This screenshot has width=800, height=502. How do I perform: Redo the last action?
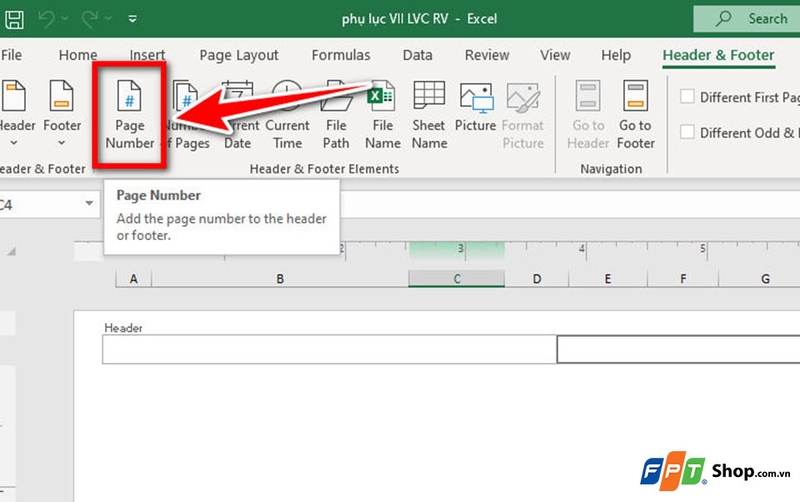[90, 19]
